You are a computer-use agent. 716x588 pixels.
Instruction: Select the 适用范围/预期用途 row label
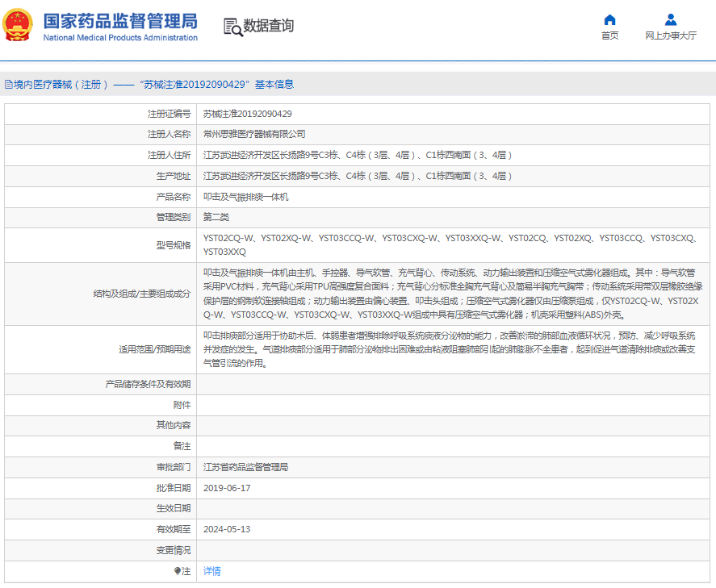tap(155, 349)
